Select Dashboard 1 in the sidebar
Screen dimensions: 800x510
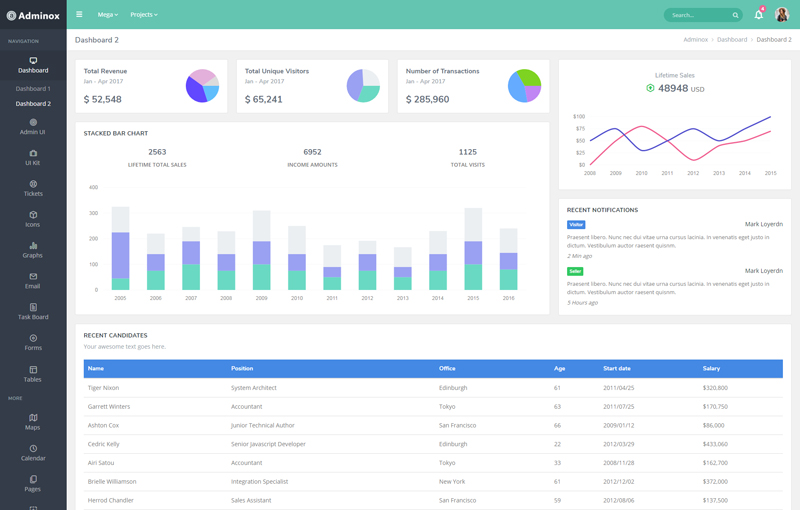click(x=33, y=89)
